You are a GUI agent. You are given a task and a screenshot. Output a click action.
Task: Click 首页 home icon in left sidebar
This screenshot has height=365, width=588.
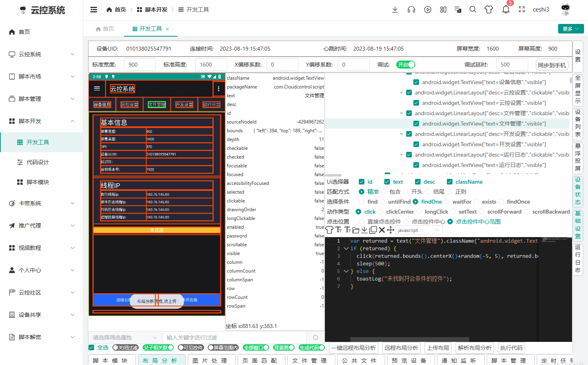click(12, 32)
